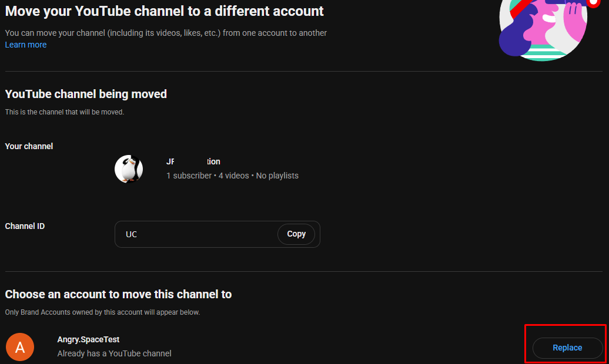Select the Channel ID text field
The image size is (609, 364).
pyautogui.click(x=217, y=234)
